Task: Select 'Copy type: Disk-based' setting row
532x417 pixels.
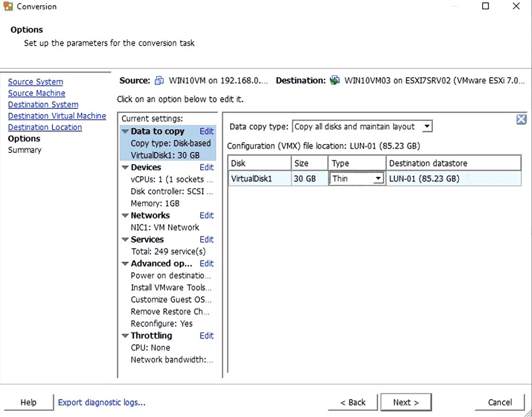Action: (171, 143)
